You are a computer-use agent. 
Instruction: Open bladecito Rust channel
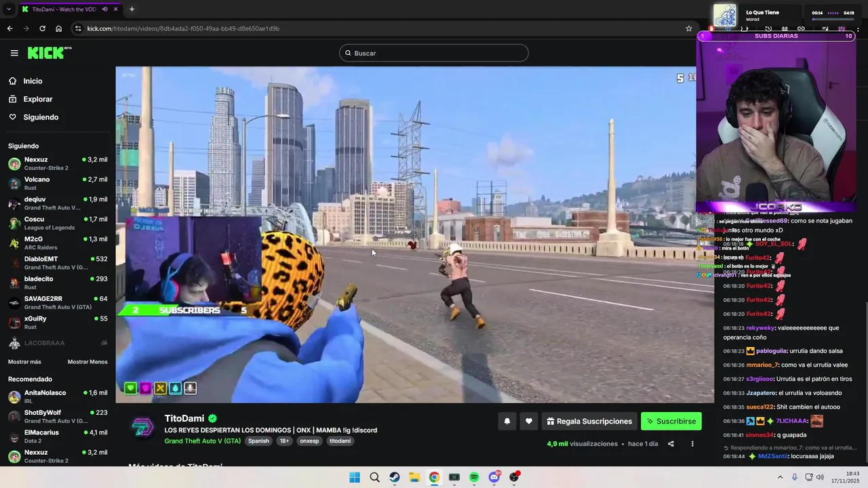(58, 283)
